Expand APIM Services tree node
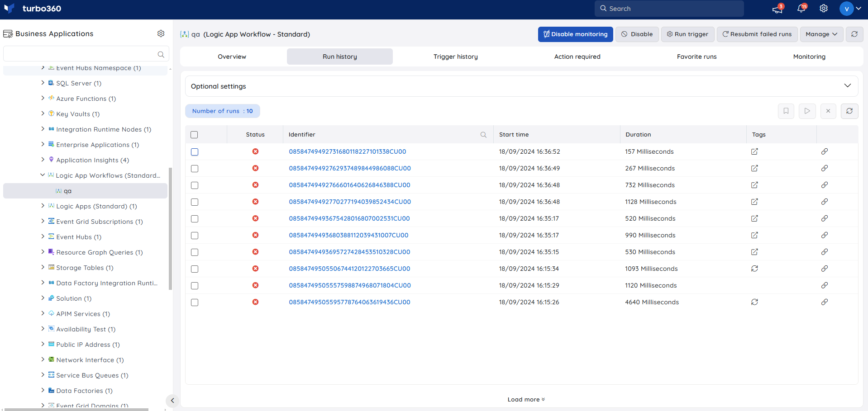Image resolution: width=868 pixels, height=411 pixels. 43,313
